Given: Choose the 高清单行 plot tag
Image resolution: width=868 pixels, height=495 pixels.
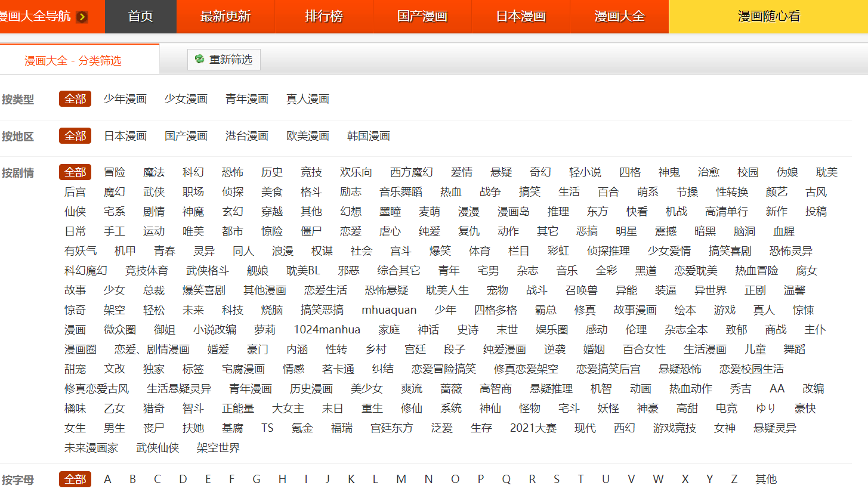Looking at the screenshot, I should tap(726, 212).
